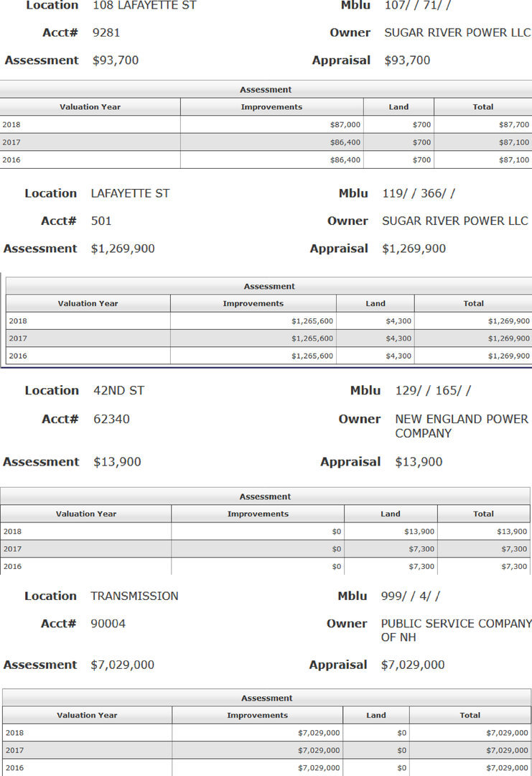Viewport: 532px width, 776px height.
Task: Select the Mblu value 119/ / 366/ /
Action: coord(419,194)
